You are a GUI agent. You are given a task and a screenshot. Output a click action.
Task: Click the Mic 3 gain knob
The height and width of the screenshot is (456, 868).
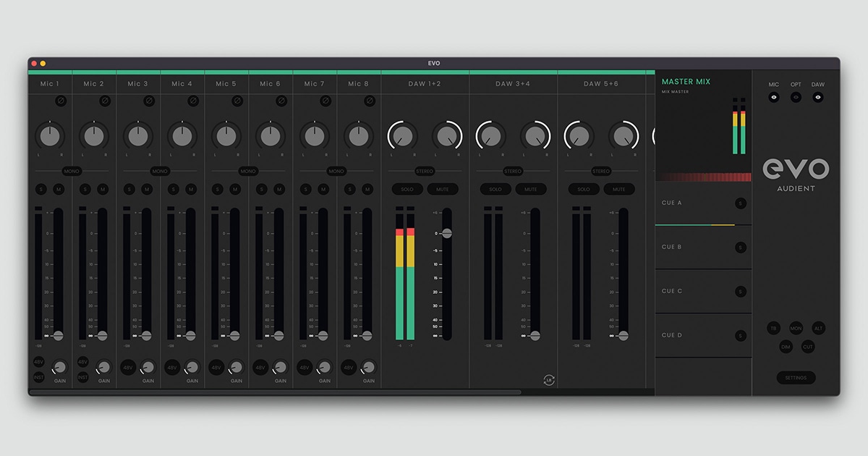coord(148,367)
